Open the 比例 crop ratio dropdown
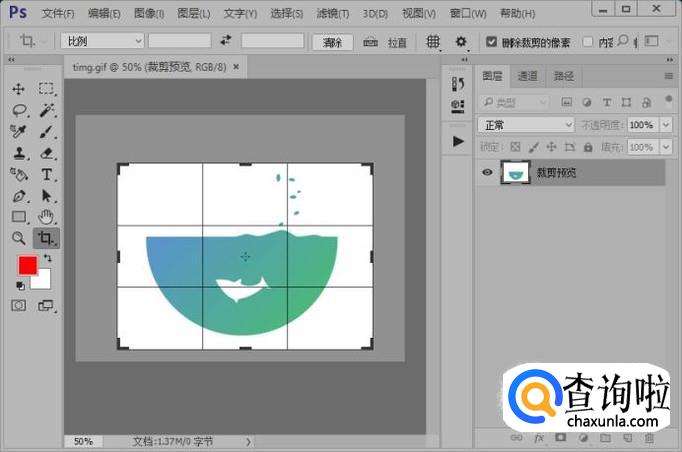Viewport: 682px width, 452px height. [102, 41]
